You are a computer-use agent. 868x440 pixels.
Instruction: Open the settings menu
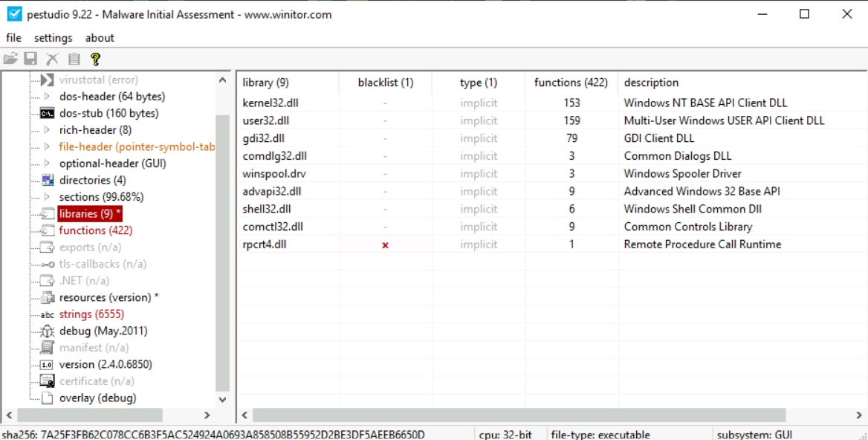(53, 38)
